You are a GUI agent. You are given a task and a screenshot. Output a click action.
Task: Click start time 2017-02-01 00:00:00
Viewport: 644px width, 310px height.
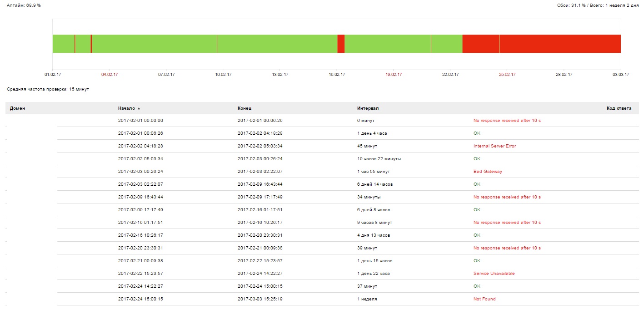point(140,121)
